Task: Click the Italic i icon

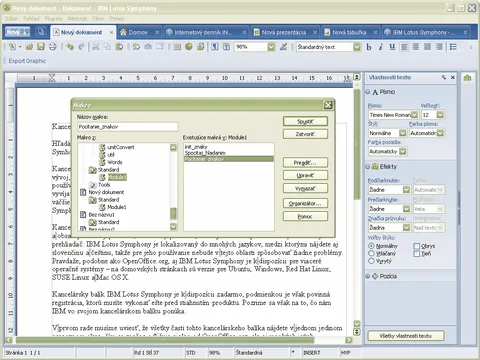Action: point(380,47)
